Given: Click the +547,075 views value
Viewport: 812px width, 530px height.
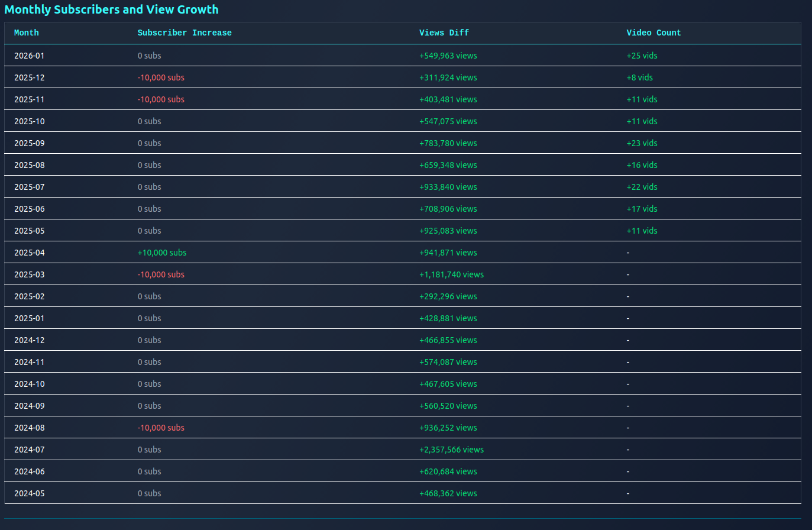Looking at the screenshot, I should (x=448, y=121).
